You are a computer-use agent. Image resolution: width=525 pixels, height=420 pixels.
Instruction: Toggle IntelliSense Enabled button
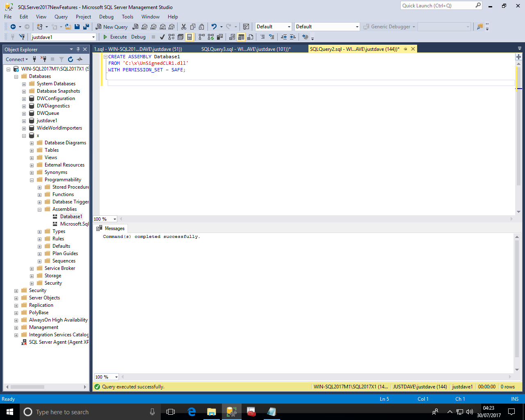point(189,37)
